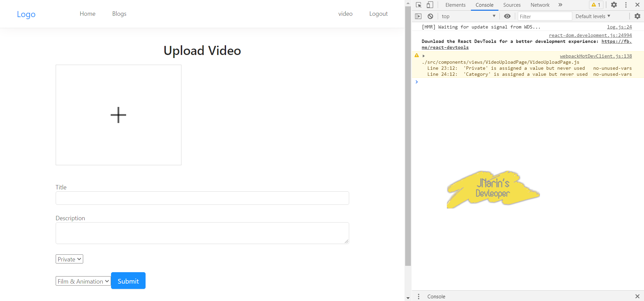Click inside the Description textarea
Screen dimensions: 644x301
(x=202, y=233)
